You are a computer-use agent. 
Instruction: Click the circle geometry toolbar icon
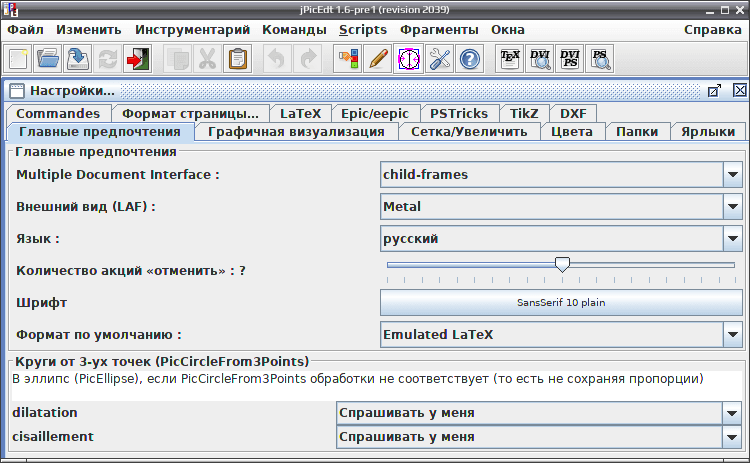tap(408, 59)
